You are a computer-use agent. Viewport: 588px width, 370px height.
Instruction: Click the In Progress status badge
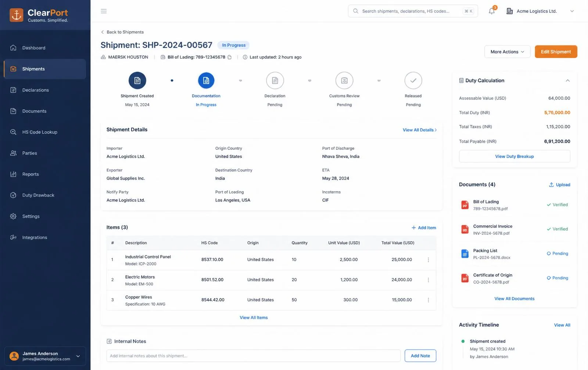click(x=234, y=45)
